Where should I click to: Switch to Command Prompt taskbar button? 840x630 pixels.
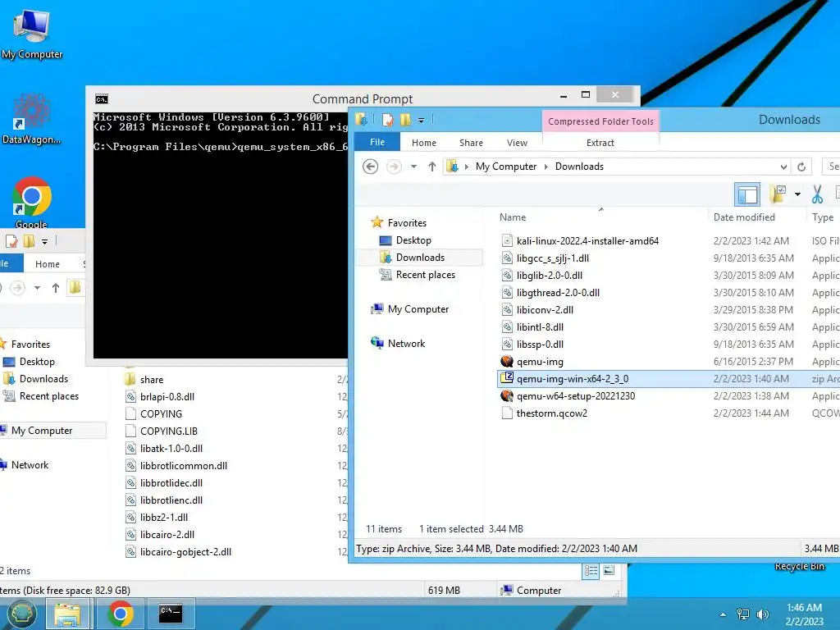point(171,614)
